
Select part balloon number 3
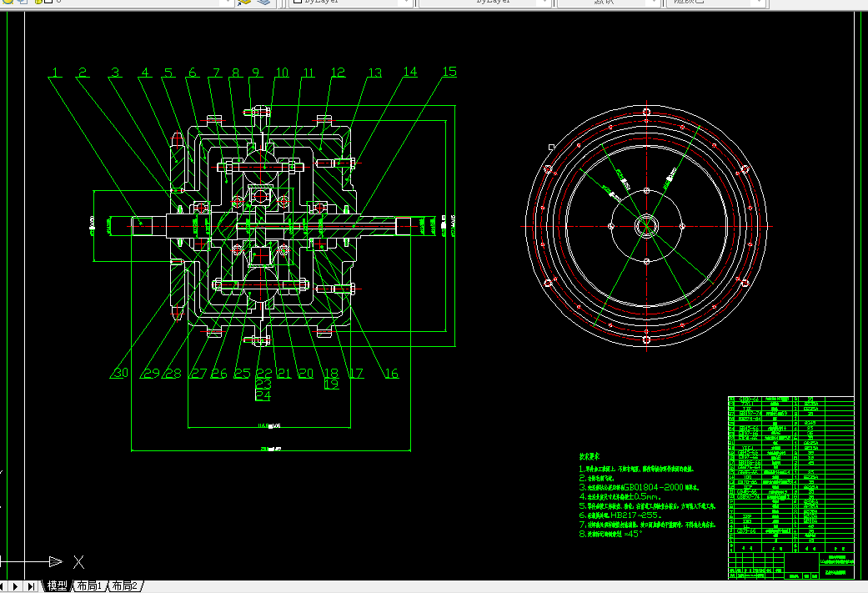coord(115,72)
